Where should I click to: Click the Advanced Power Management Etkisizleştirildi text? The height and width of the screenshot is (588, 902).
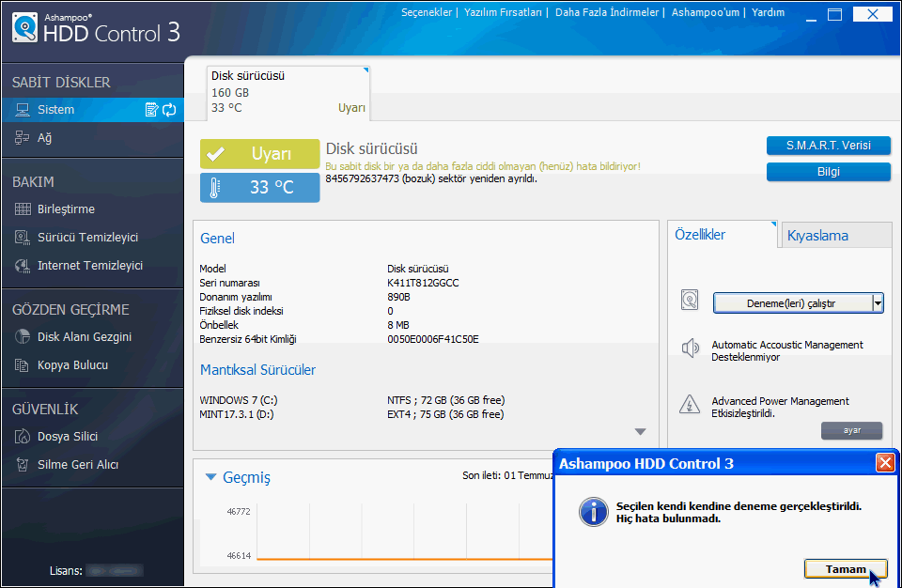coord(780,408)
